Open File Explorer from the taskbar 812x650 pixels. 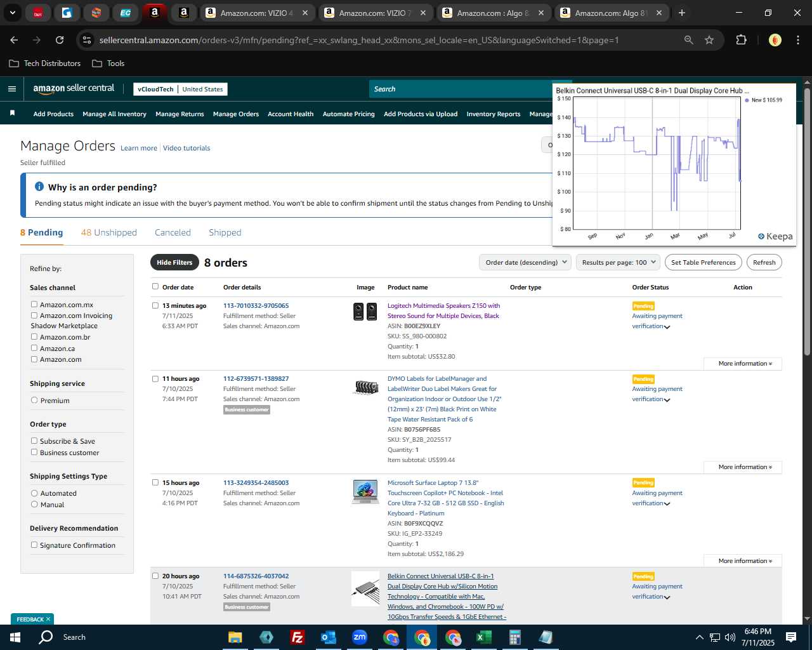coord(235,637)
